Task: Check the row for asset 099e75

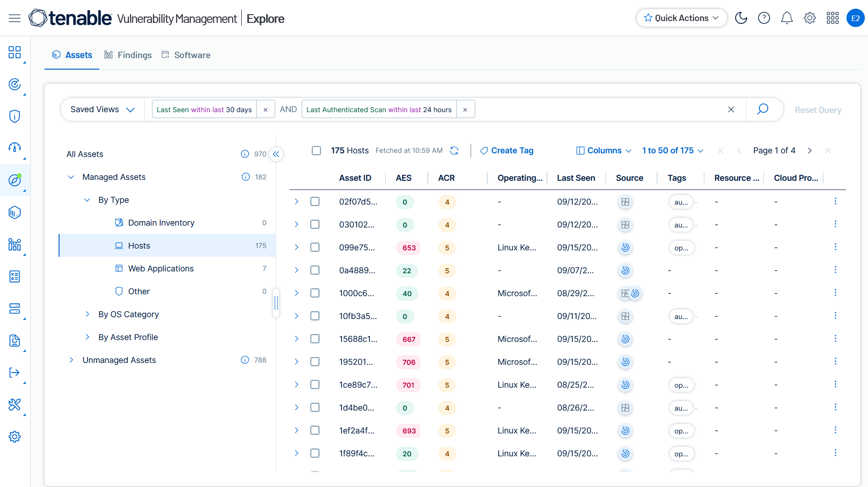Action: (x=315, y=247)
